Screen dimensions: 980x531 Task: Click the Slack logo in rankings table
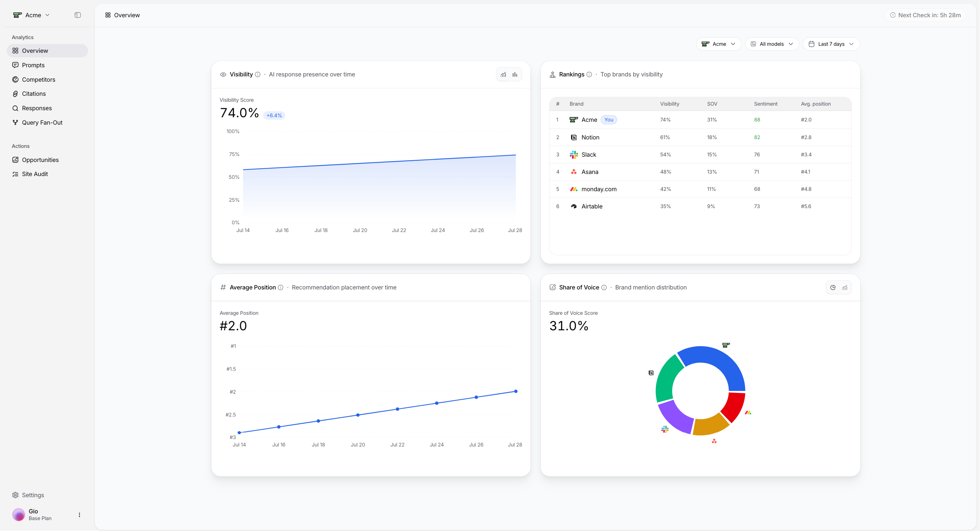pos(574,155)
